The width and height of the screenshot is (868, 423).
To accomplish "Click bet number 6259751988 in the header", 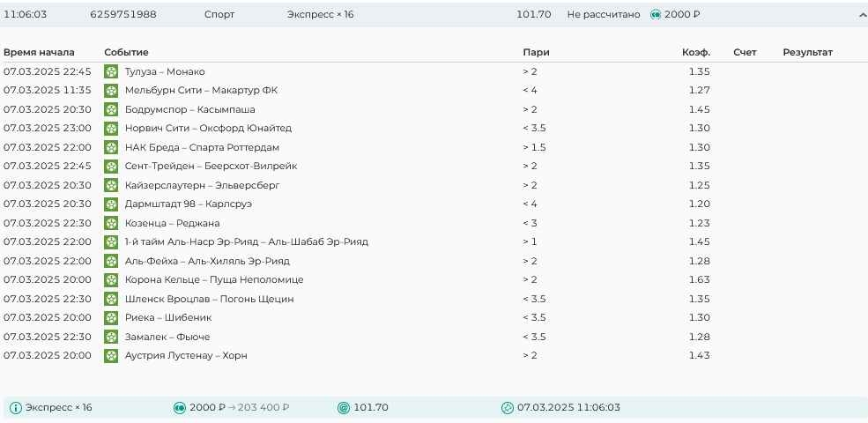I will pos(122,15).
